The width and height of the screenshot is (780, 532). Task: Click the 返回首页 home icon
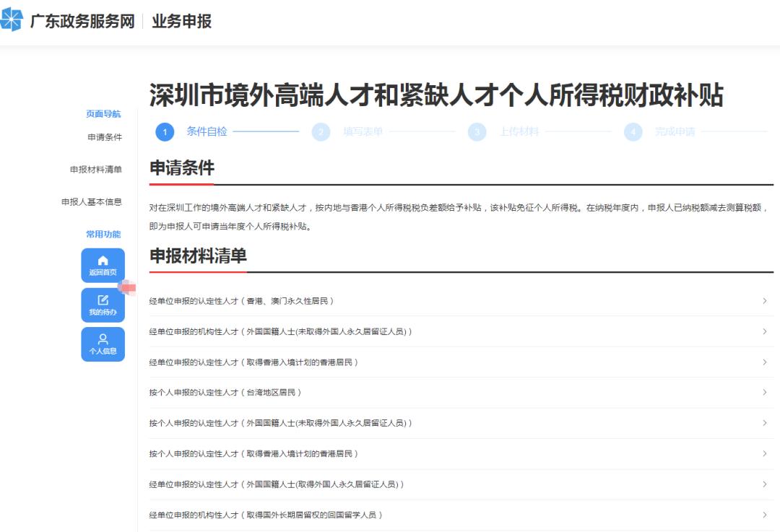(103, 263)
